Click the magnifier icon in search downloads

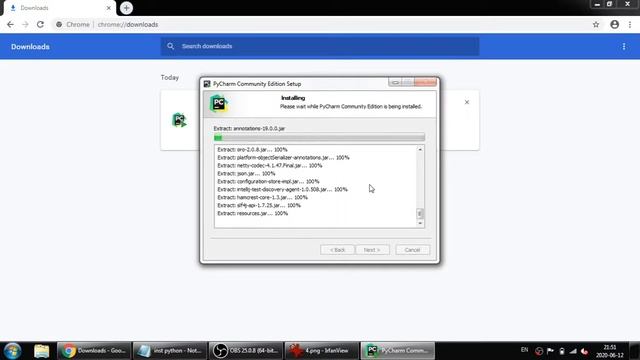(x=171, y=46)
